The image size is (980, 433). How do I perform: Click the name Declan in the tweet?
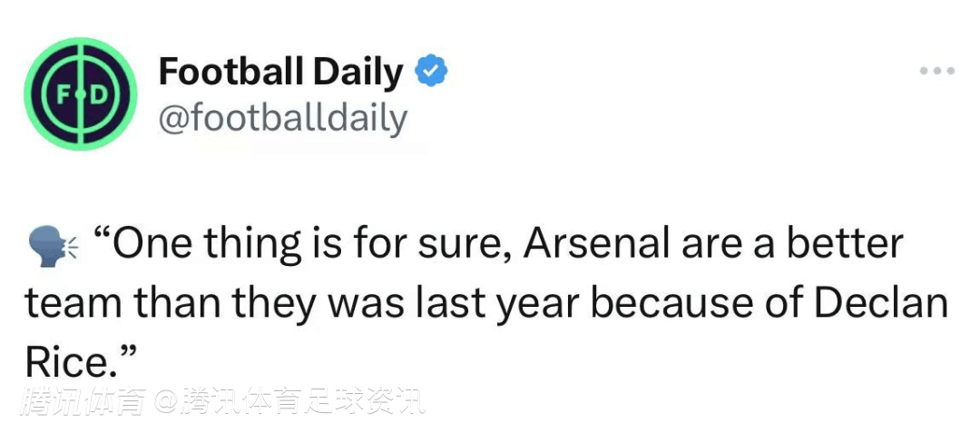tap(881, 304)
